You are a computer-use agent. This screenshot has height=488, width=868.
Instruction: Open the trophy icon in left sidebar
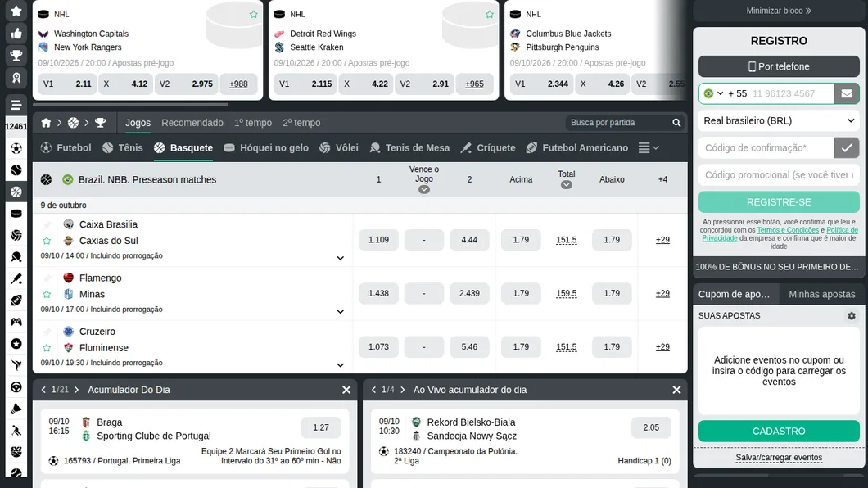click(16, 56)
